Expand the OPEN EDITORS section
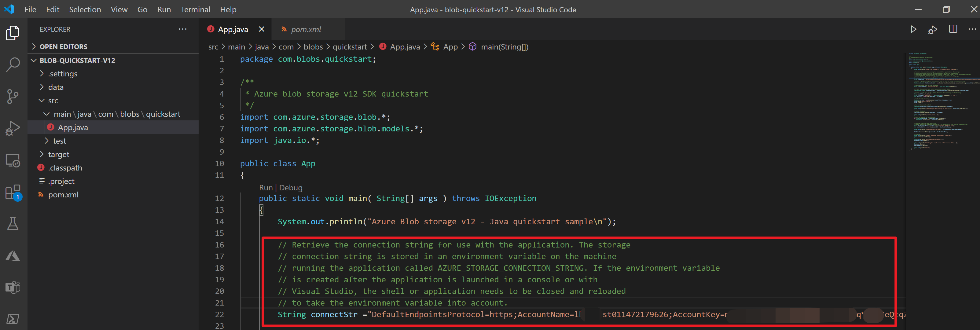 (x=63, y=47)
